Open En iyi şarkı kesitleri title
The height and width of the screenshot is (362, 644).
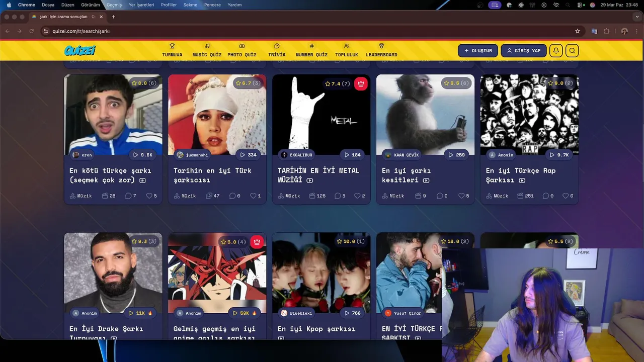406,175
